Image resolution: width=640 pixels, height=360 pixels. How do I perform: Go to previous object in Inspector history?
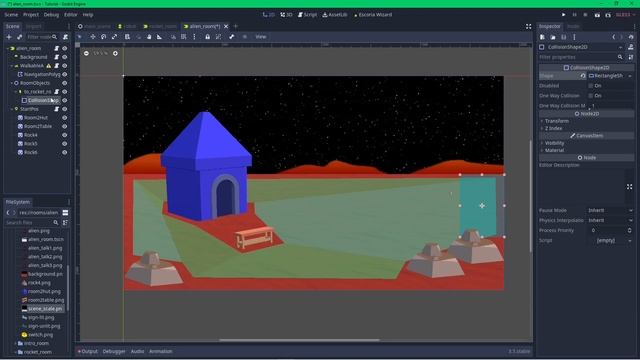tap(613, 37)
